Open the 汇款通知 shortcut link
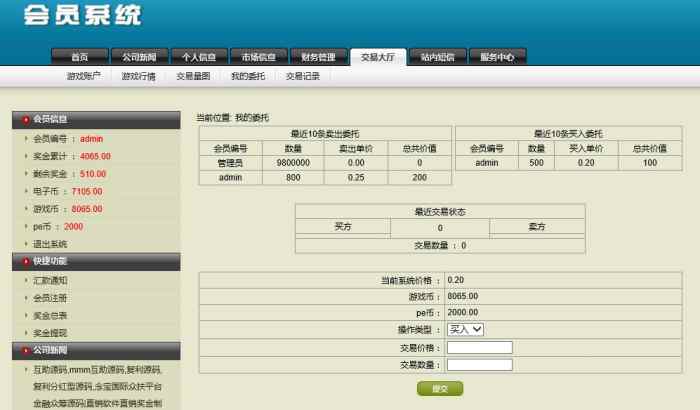Image resolution: width=700 pixels, height=410 pixels. [50, 280]
